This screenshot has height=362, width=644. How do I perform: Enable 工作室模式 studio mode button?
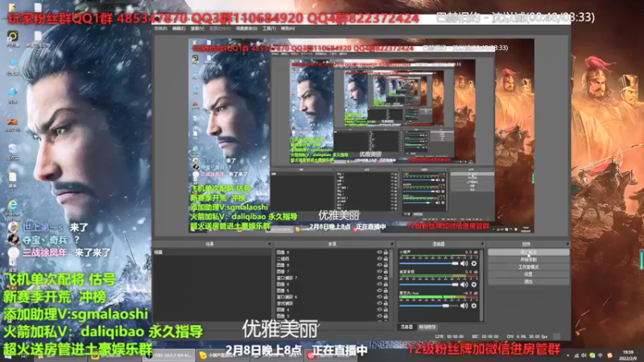click(528, 267)
